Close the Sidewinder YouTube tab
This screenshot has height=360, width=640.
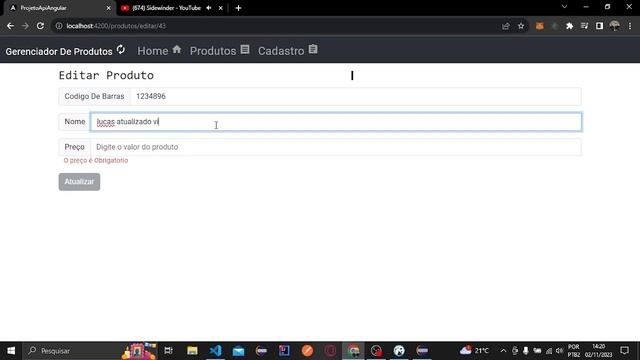click(220, 8)
